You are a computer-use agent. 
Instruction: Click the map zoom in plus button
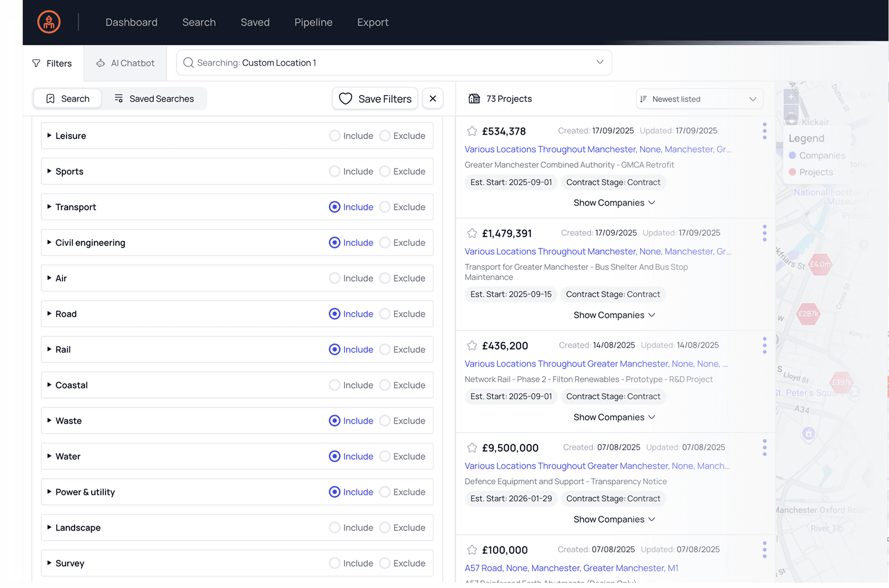[x=791, y=96]
